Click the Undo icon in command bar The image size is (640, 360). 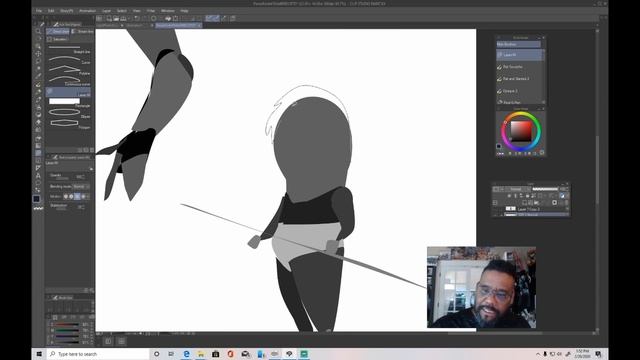point(137,18)
